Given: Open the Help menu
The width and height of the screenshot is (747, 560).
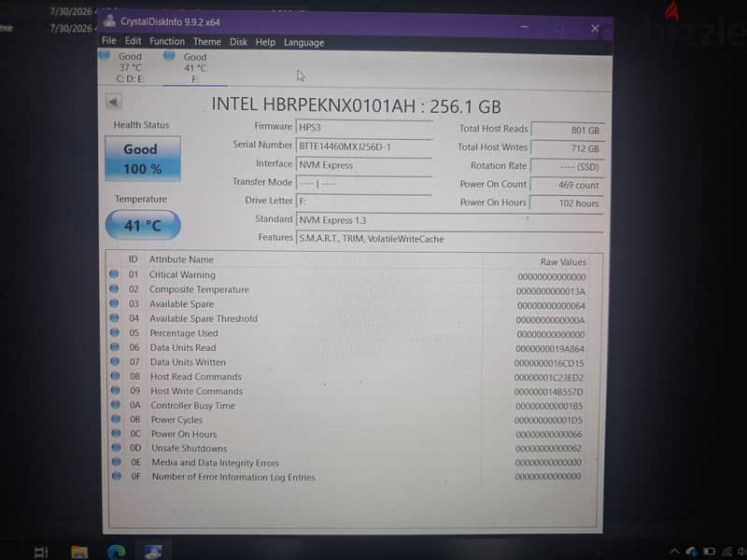Looking at the screenshot, I should [x=265, y=42].
